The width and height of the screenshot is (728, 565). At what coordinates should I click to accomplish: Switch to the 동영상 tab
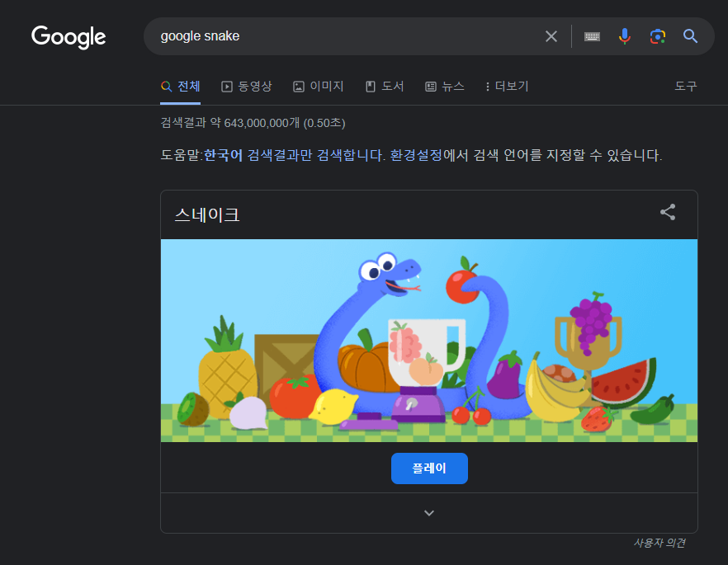click(247, 87)
